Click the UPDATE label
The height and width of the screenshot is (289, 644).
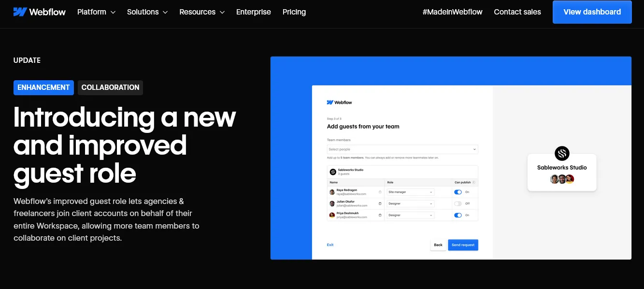point(27,60)
